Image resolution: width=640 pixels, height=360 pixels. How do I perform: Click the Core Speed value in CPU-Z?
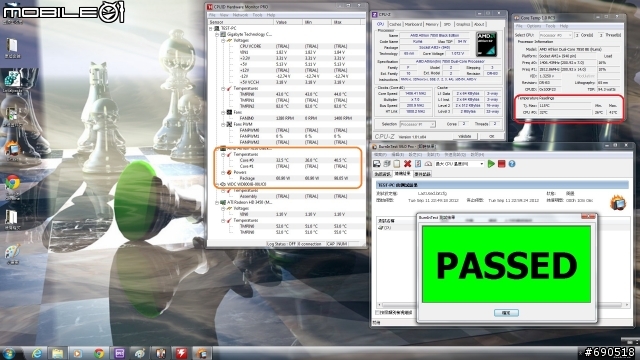click(414, 93)
